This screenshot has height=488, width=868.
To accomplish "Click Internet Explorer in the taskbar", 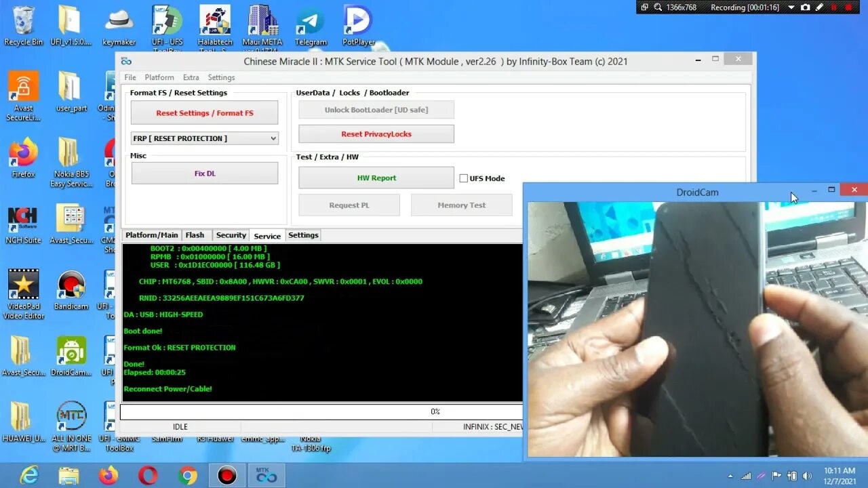I will 29,476.
